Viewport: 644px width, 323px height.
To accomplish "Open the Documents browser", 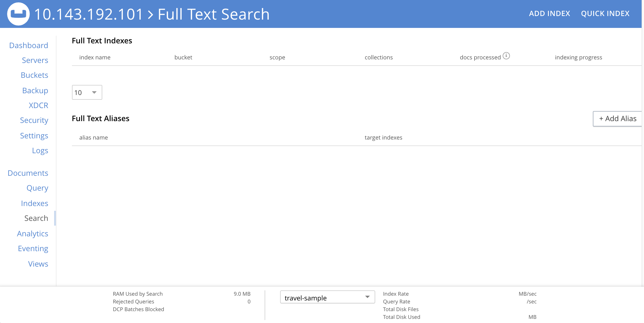I will tap(28, 173).
